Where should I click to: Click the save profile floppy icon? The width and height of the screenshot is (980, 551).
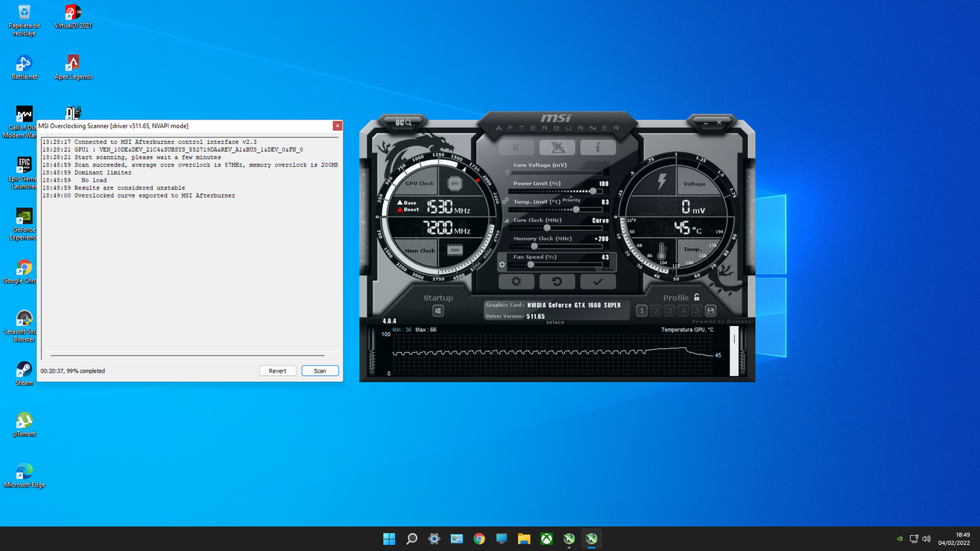[x=710, y=311]
